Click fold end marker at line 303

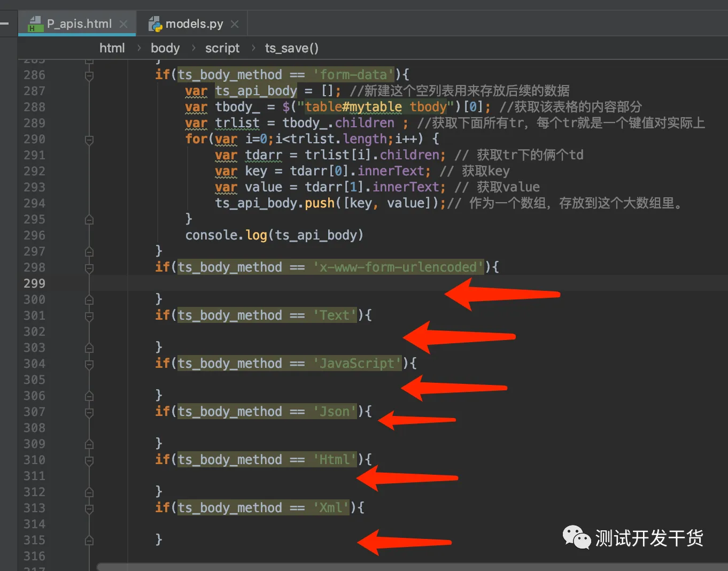(x=89, y=348)
